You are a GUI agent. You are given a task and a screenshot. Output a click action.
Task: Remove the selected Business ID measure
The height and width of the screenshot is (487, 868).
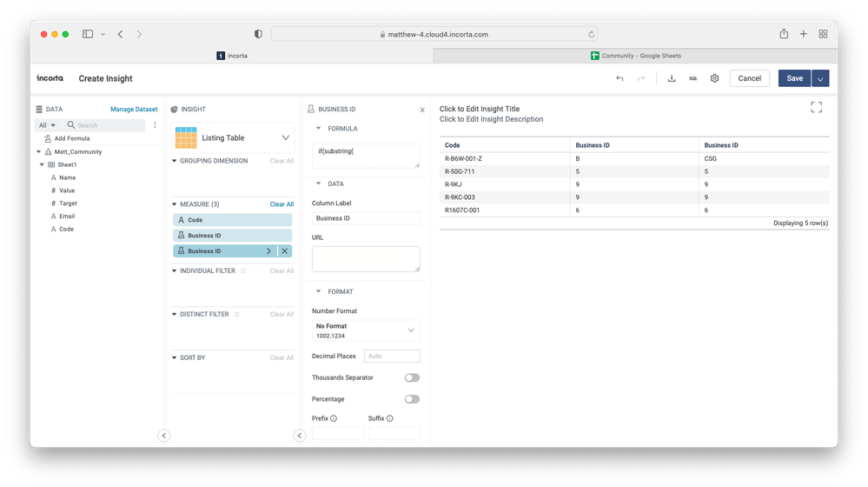[284, 251]
